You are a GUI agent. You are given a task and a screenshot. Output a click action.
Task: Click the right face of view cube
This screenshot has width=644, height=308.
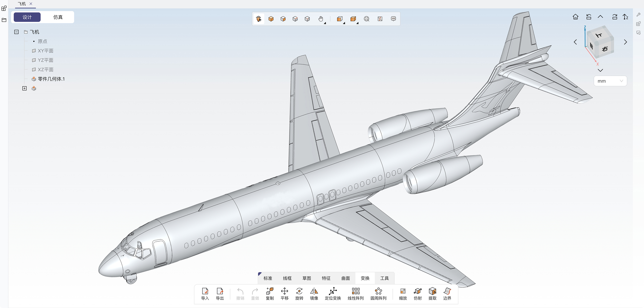605,49
